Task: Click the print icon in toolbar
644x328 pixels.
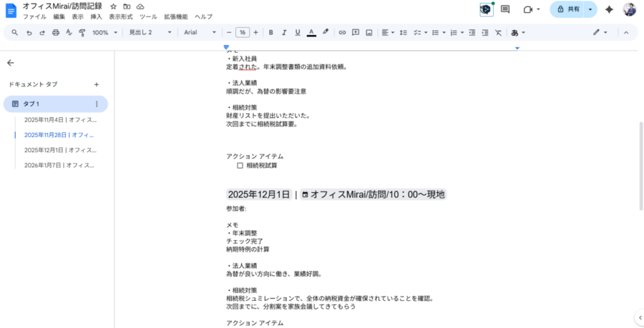Action: [x=55, y=33]
